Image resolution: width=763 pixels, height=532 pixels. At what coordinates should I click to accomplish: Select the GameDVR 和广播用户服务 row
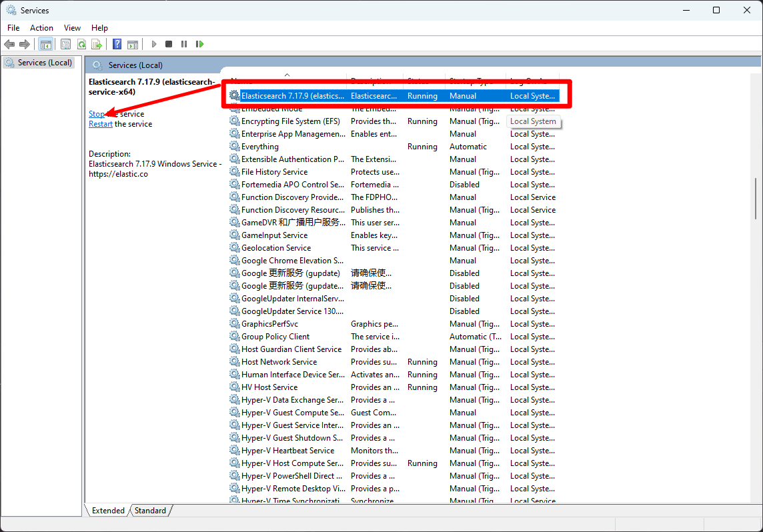pyautogui.click(x=395, y=222)
